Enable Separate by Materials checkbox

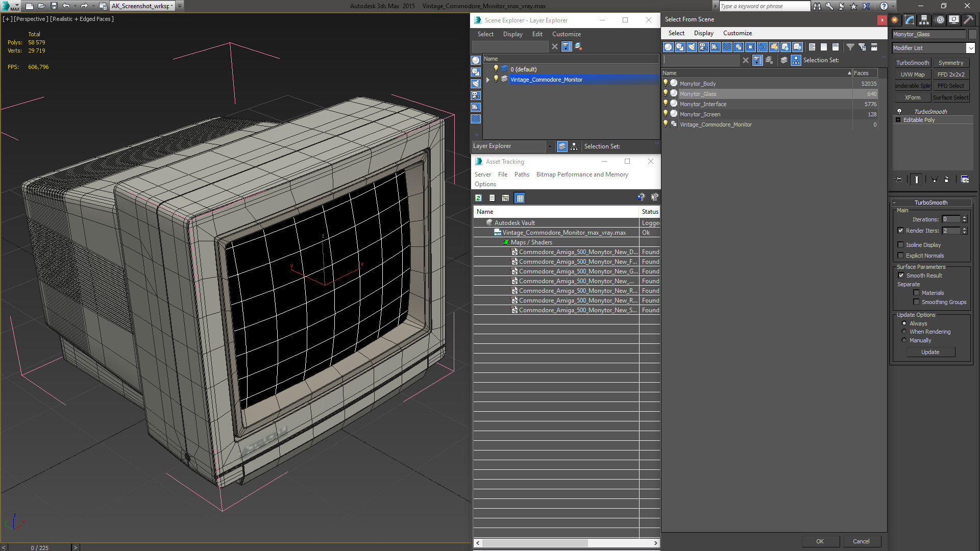click(916, 293)
